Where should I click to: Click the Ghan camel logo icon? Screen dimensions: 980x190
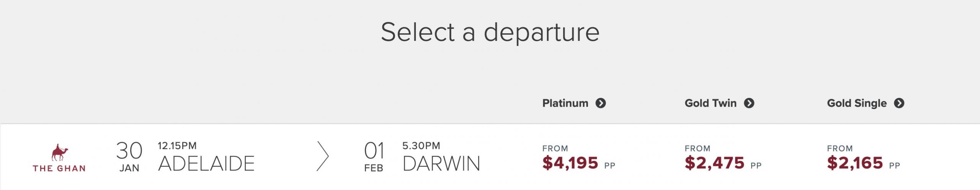(x=59, y=152)
